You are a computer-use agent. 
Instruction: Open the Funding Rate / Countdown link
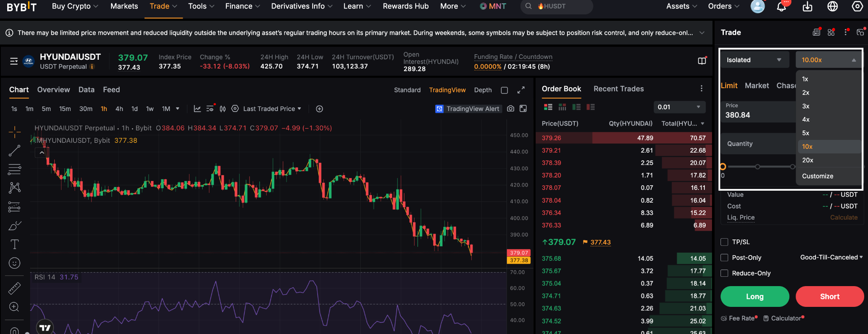click(513, 57)
